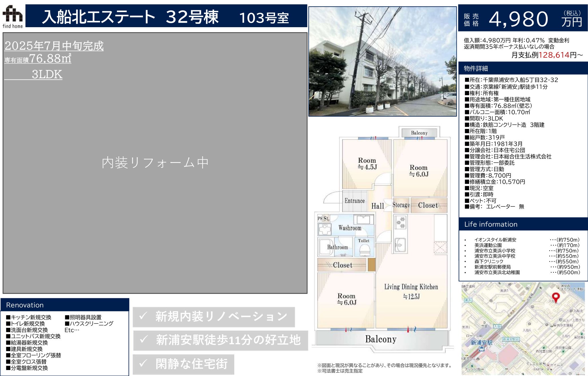Viewport: 588px width, 376px height.
Task: Click the kitchen stove burner icon
Action: pyautogui.click(x=400, y=222)
